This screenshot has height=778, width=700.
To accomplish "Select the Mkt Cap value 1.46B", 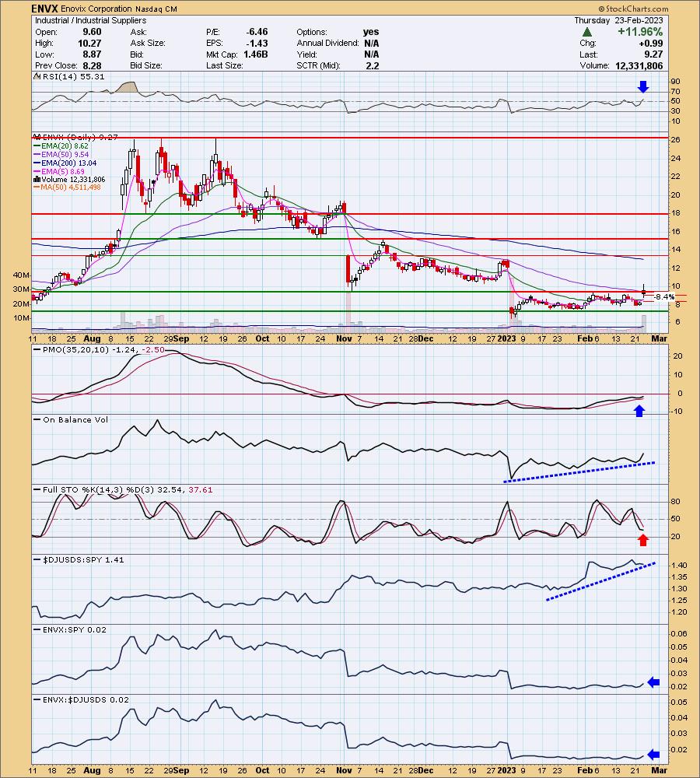I will 255,54.
